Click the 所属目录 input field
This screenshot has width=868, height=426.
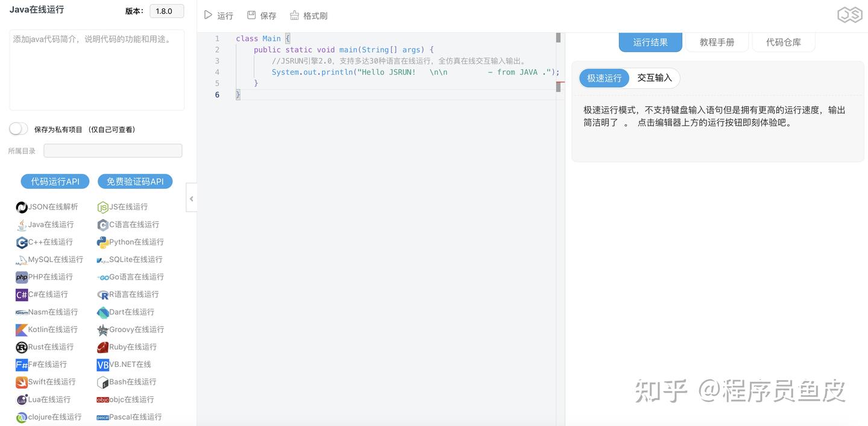[113, 150]
